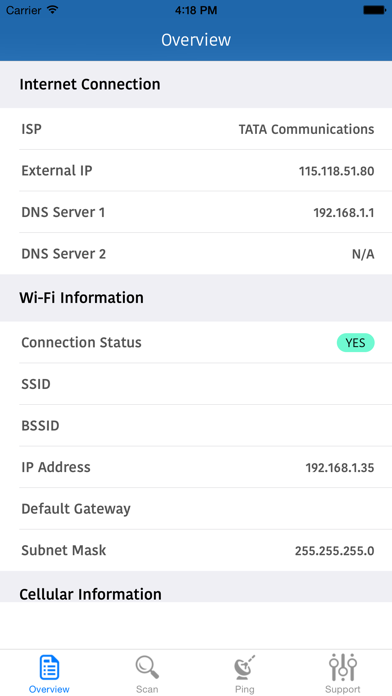Select the DNS Server 1 row
Viewport: 392px width, 696px height.
[x=196, y=212]
